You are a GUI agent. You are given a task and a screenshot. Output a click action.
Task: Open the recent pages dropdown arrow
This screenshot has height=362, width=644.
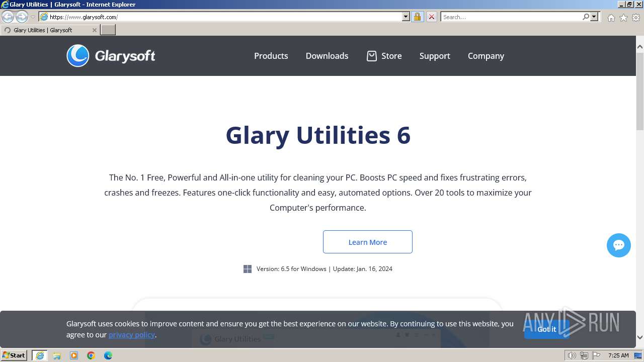33,17
